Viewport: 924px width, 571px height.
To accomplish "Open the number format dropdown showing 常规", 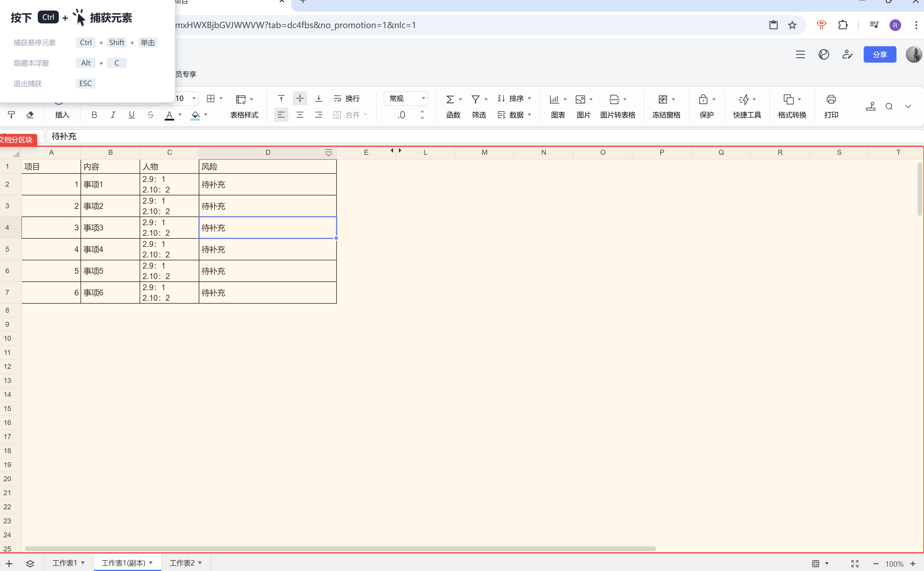I will (406, 99).
